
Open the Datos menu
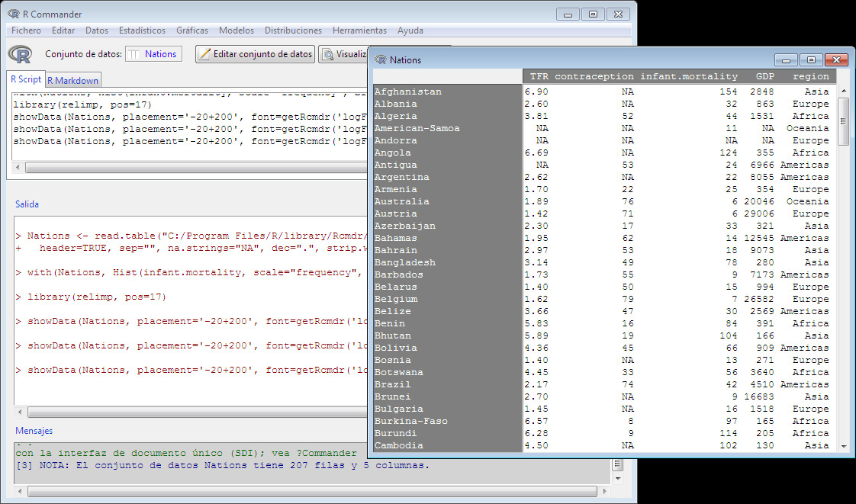click(x=97, y=30)
